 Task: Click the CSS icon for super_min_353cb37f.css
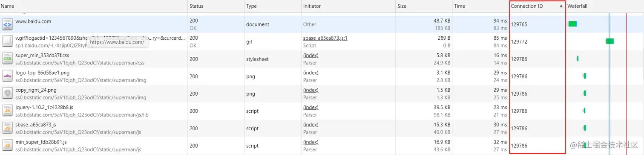7,59
